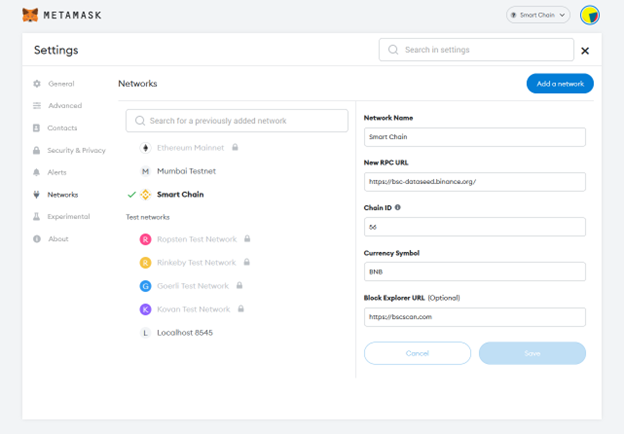The image size is (624, 434).
Task: Select Goerli Test Network
Action: pyautogui.click(x=193, y=286)
